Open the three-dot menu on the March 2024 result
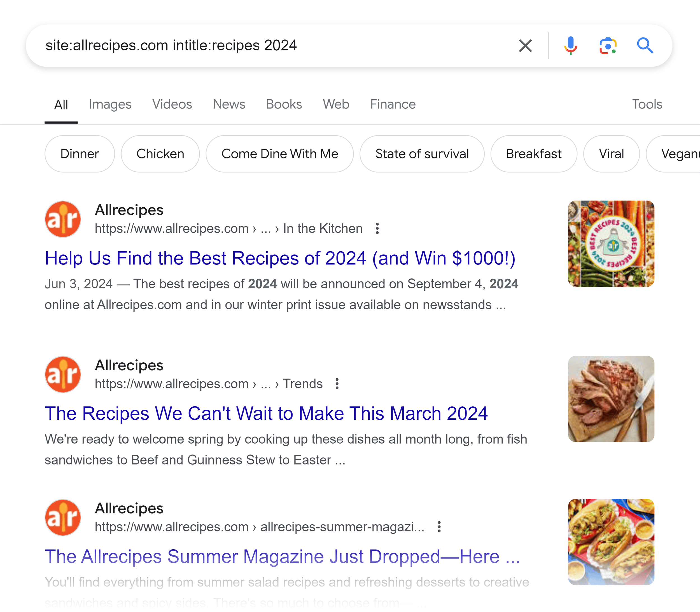The height and width of the screenshot is (612, 700). click(x=337, y=384)
